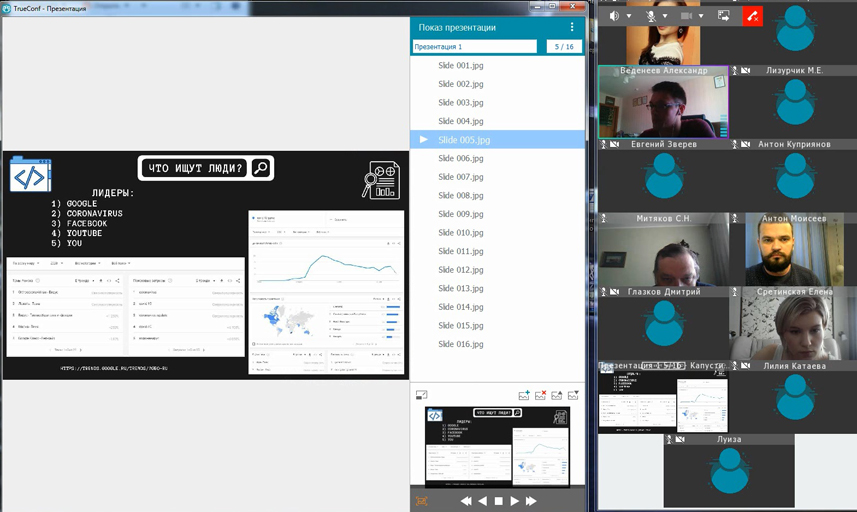
Task: Click the Антон Моисеев microphone icon
Action: tap(735, 218)
